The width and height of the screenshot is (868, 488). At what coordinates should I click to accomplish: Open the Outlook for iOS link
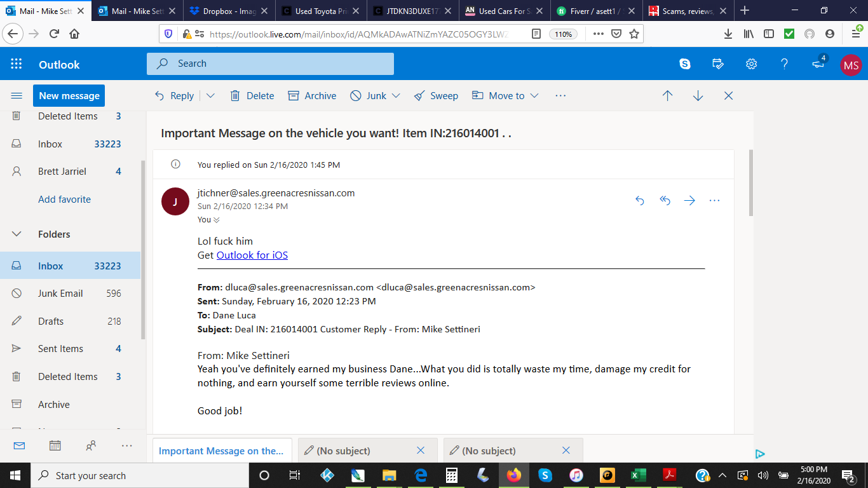coord(252,255)
